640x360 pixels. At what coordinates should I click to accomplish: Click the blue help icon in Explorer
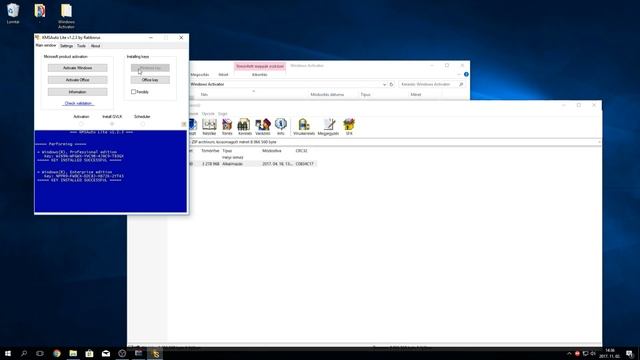coord(466,74)
